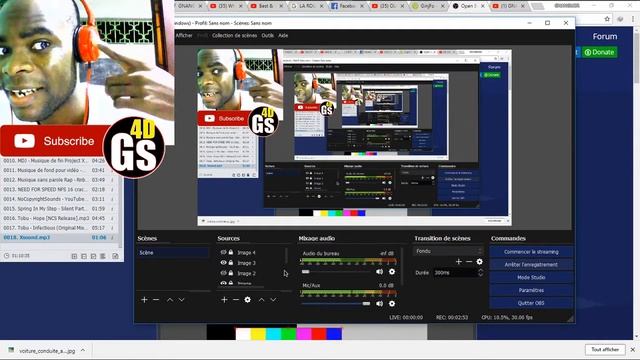Toggle visibility eye of Image 2 source

[x=223, y=273]
